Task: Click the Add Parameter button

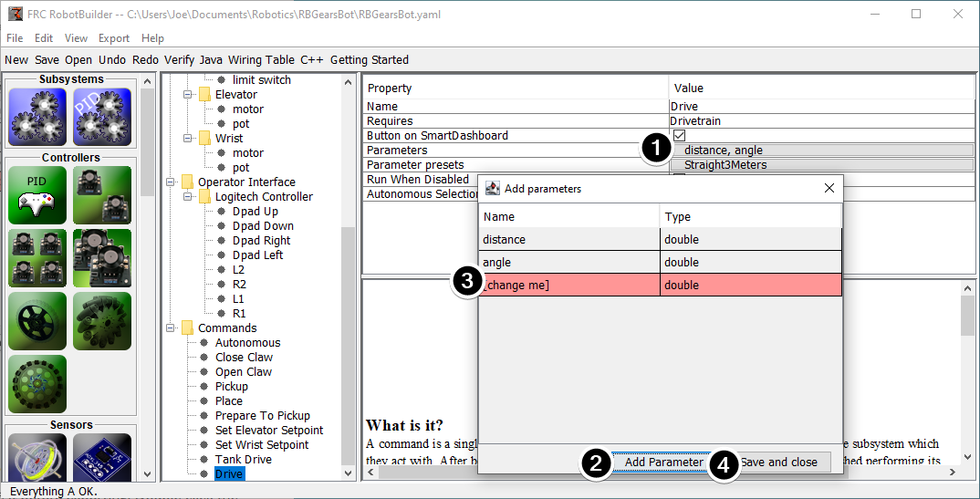Action: pyautogui.click(x=663, y=463)
